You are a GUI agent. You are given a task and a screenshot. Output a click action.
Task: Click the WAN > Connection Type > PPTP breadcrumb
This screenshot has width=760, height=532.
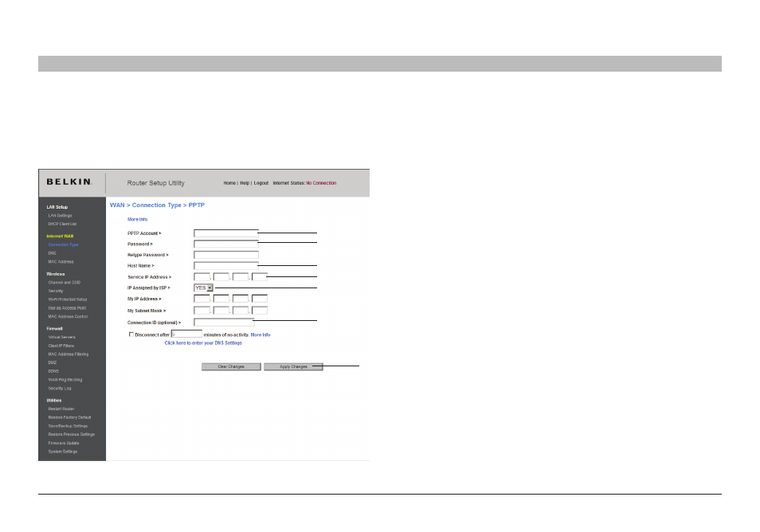click(x=157, y=205)
